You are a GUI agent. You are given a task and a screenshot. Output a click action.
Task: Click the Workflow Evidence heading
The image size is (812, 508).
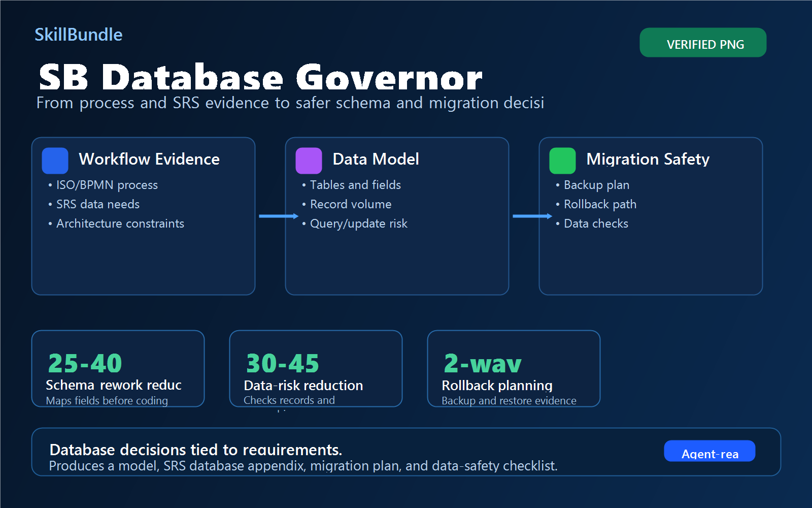tap(149, 159)
